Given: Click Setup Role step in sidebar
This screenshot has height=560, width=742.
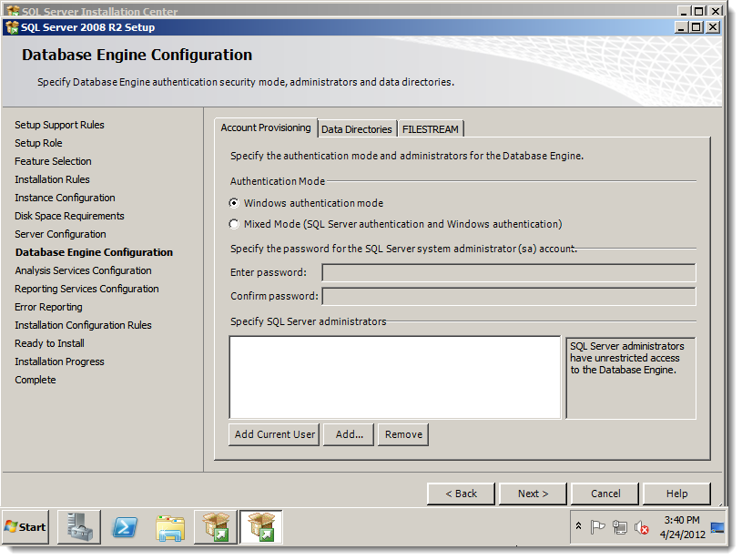Looking at the screenshot, I should (x=38, y=143).
